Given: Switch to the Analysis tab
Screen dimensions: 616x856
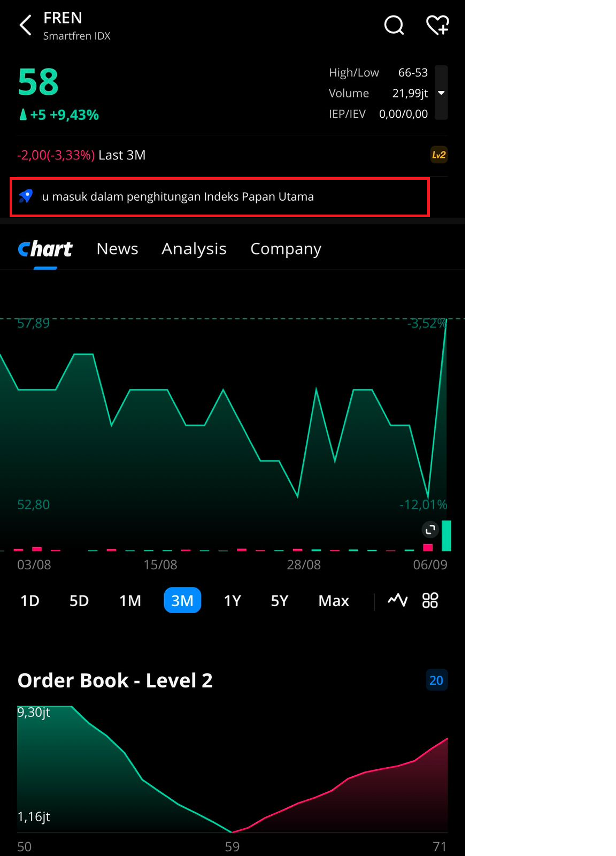Looking at the screenshot, I should pos(194,249).
